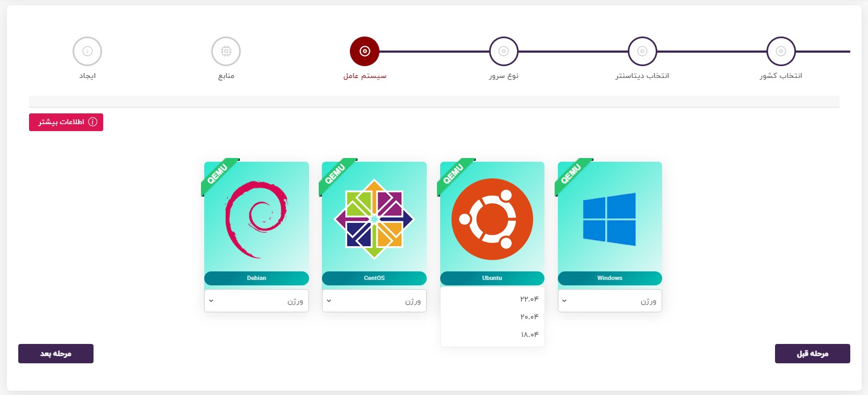Click the مرحله بعد button
The height and width of the screenshot is (395, 868).
(56, 354)
